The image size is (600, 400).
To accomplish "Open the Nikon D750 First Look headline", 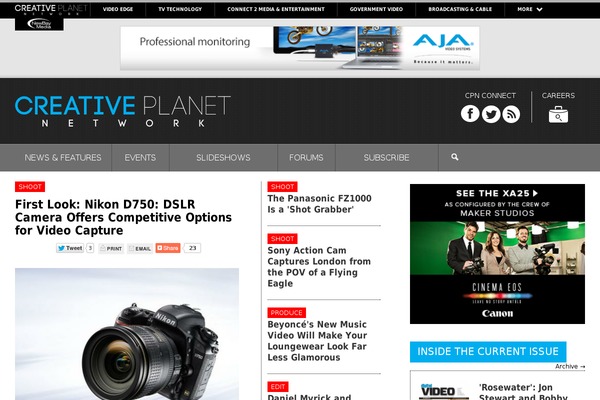I will click(123, 217).
